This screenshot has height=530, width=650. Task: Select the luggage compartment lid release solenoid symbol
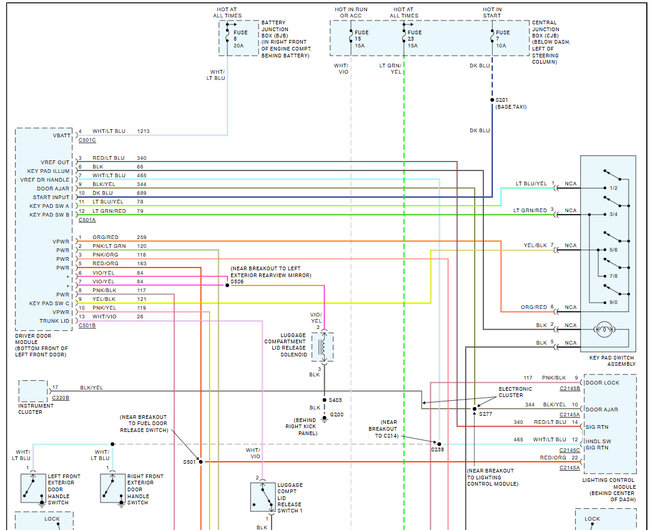[324, 347]
